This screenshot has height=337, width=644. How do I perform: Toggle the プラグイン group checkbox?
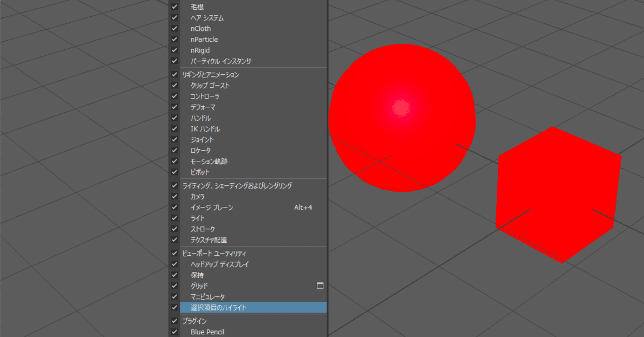(x=174, y=321)
